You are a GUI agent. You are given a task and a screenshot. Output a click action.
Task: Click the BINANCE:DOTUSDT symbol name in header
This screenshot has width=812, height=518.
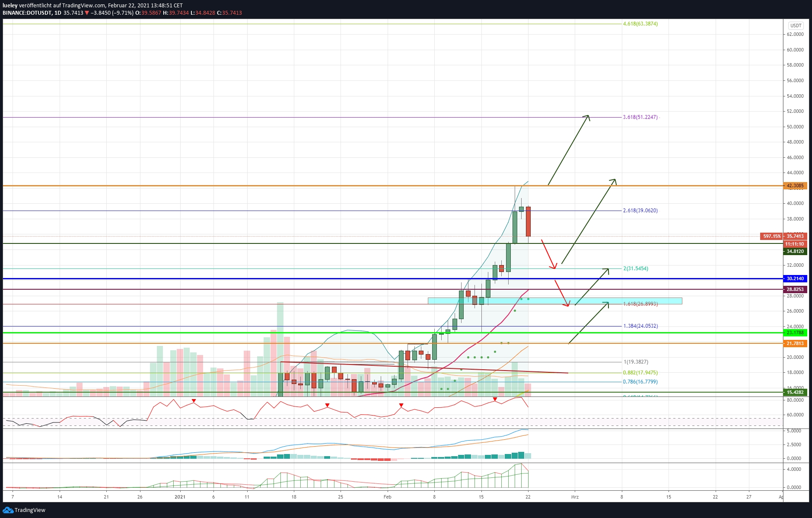[x=27, y=13]
